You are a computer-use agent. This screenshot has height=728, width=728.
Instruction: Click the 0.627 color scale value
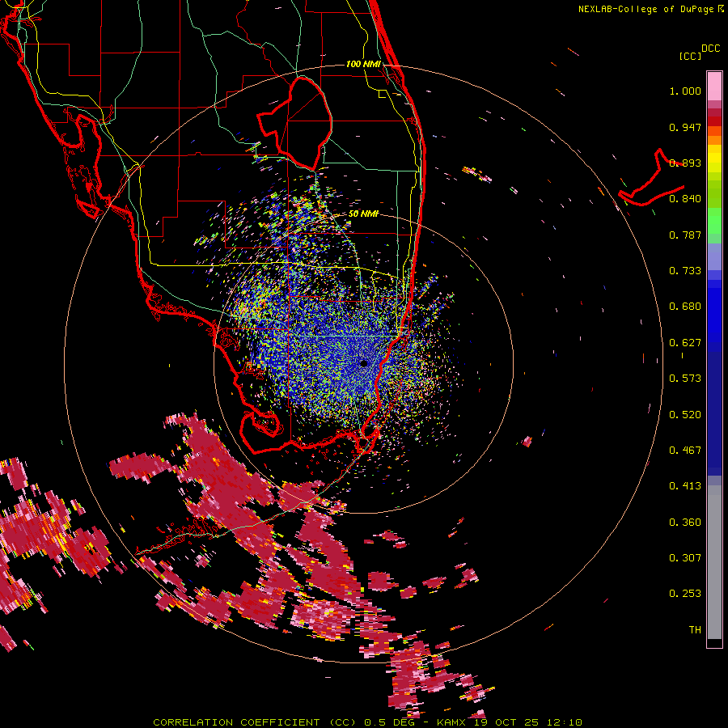pos(685,343)
